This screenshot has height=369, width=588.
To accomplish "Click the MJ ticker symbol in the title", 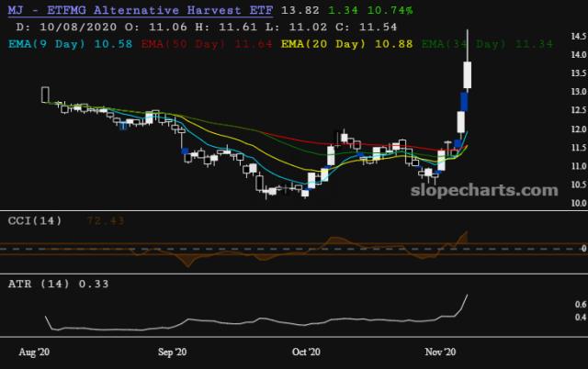I will click(x=17, y=9).
